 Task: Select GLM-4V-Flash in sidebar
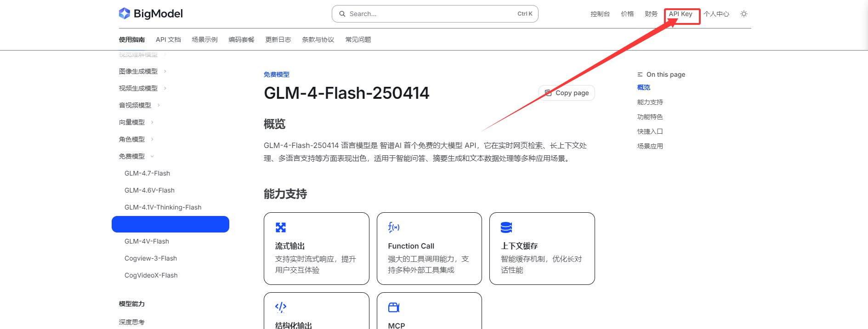[x=147, y=241]
